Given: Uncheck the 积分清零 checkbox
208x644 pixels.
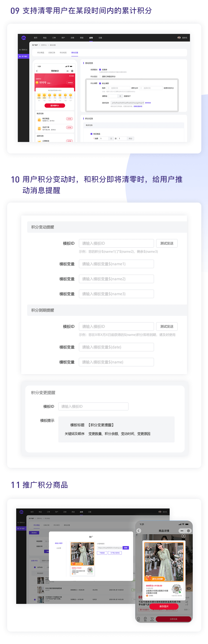Looking at the screenshot, I should (x=100, y=83).
